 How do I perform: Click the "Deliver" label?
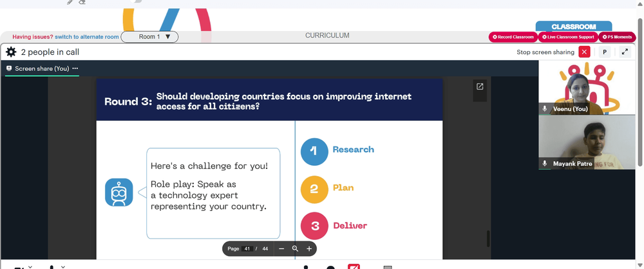(350, 226)
